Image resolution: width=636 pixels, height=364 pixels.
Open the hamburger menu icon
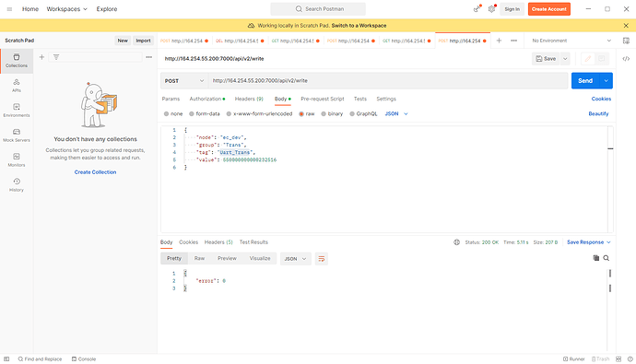[9, 9]
